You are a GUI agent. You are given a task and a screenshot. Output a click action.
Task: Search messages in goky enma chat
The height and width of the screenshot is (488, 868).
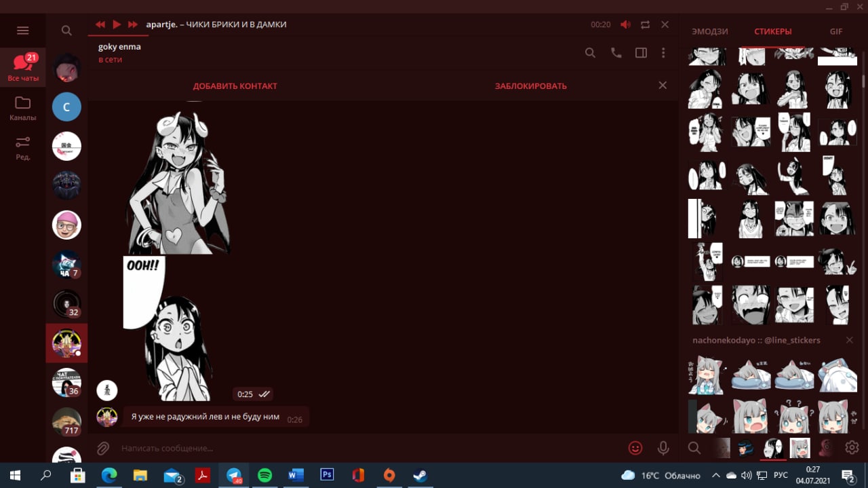(590, 53)
